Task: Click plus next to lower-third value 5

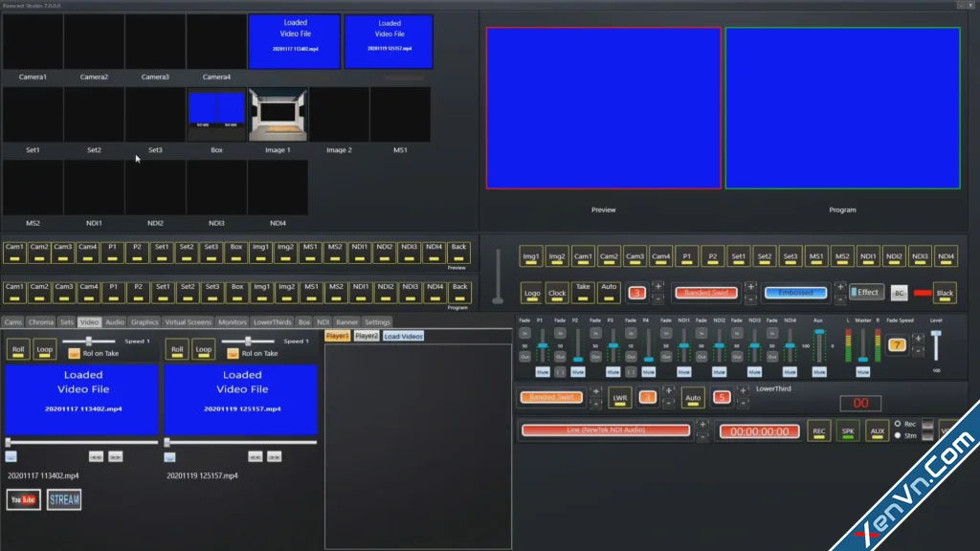Action: [x=743, y=391]
